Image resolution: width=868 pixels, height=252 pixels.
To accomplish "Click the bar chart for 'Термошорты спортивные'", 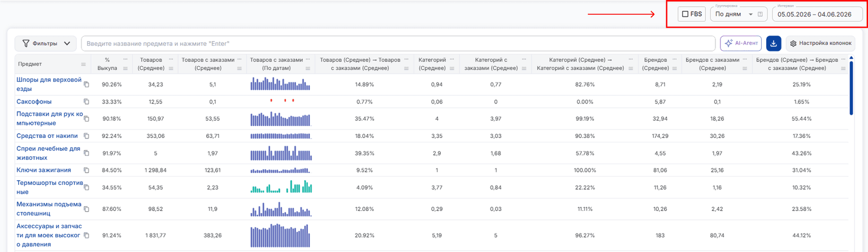I will coord(280,186).
